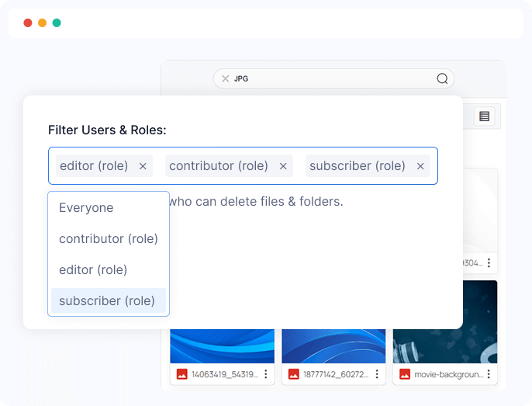This screenshot has width=532, height=406.
Task: Open the 14063419_54319 blue wave thumbnail
Action: click(223, 346)
